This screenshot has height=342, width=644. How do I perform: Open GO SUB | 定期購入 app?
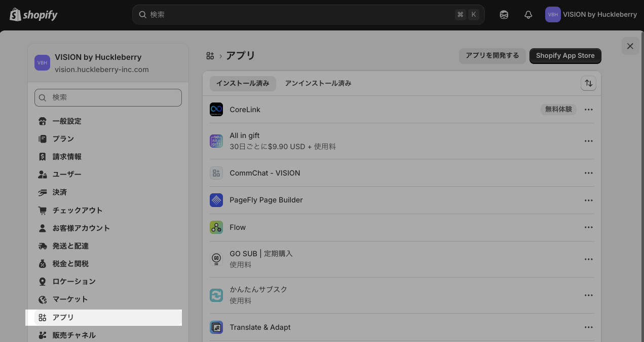coord(402,259)
